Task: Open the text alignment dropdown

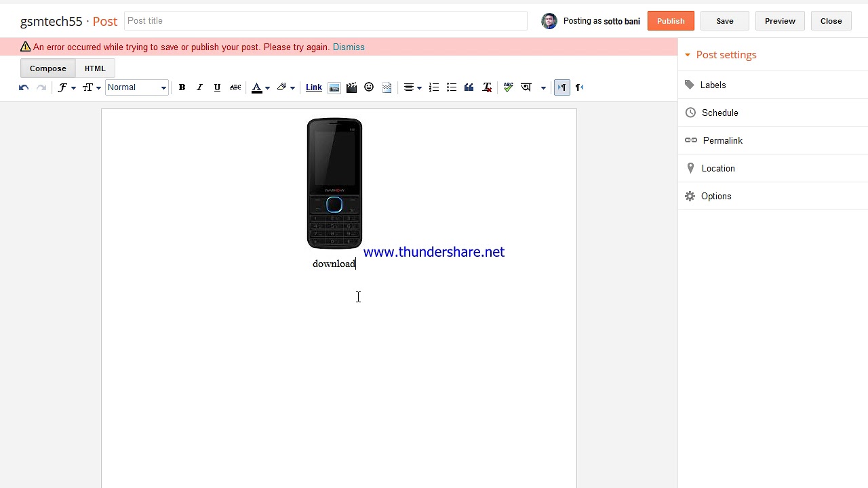Action: point(412,87)
